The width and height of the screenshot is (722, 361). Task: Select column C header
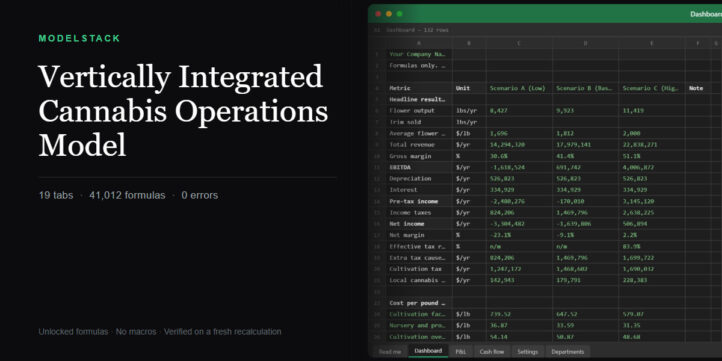(519, 43)
